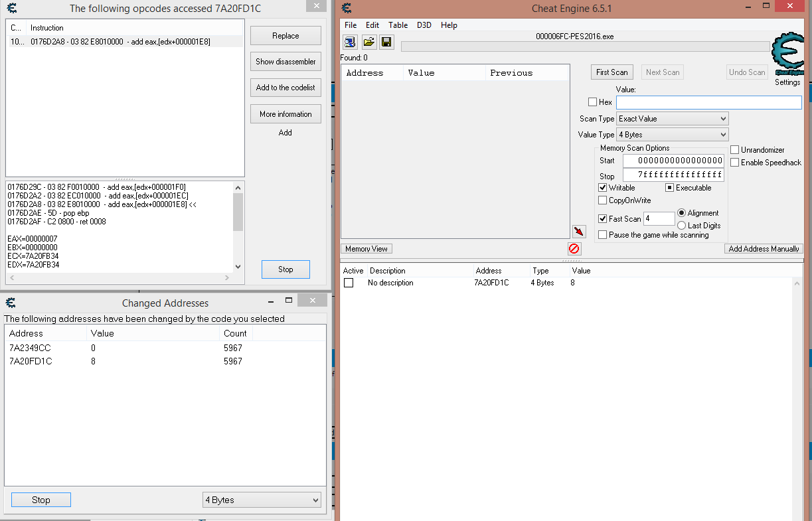Viewport: 812px width, 521px height.
Task: Click the red arrow add-to-address-list icon
Action: click(579, 231)
